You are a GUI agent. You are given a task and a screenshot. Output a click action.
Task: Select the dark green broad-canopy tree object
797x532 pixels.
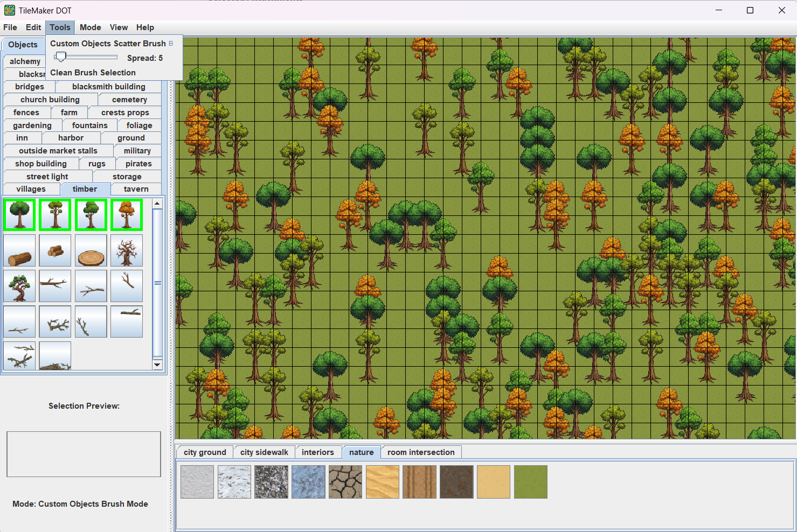19,215
